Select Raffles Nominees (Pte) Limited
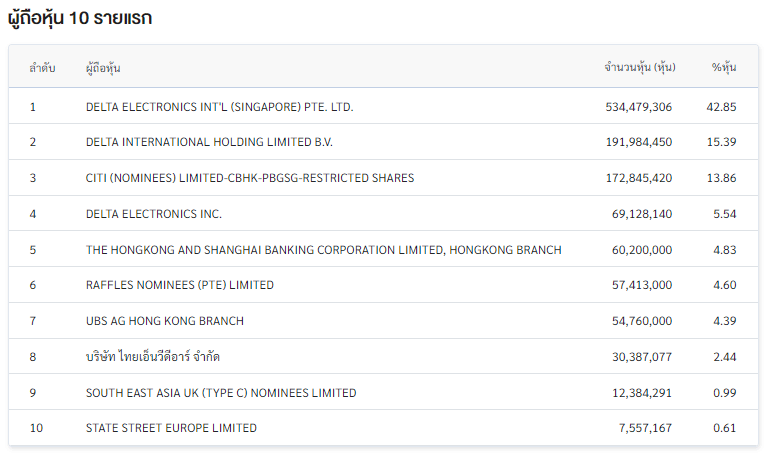This screenshot has height=455, width=766. click(x=179, y=285)
